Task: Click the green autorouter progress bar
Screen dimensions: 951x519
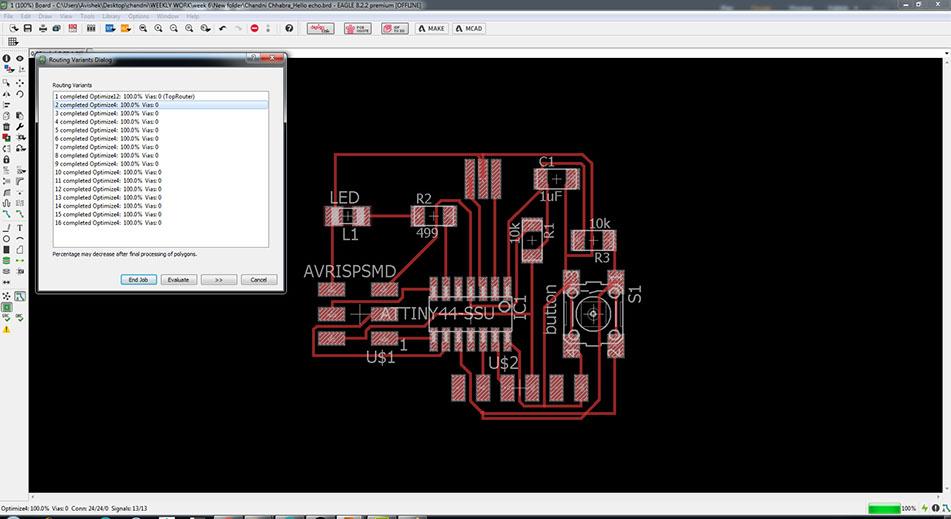Action: point(884,508)
